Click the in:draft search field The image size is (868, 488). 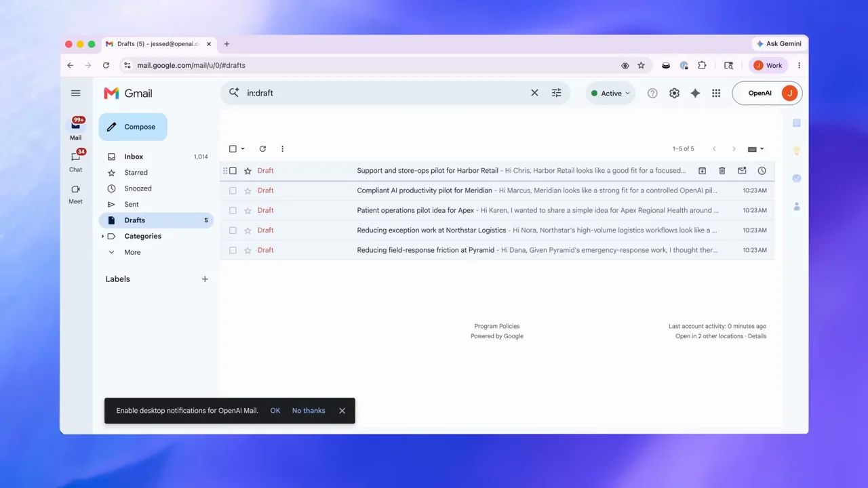(385, 93)
